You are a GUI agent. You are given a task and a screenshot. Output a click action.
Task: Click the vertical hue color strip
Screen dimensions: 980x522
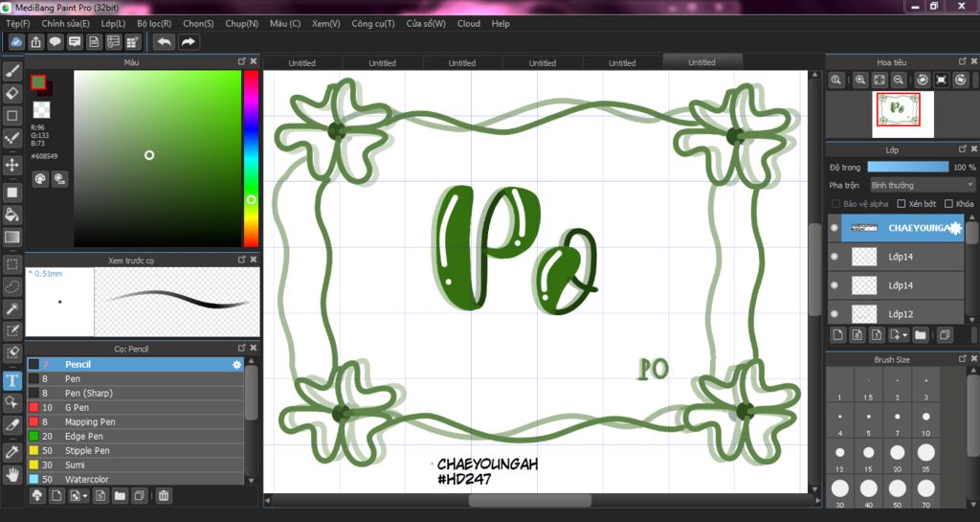tap(251, 158)
